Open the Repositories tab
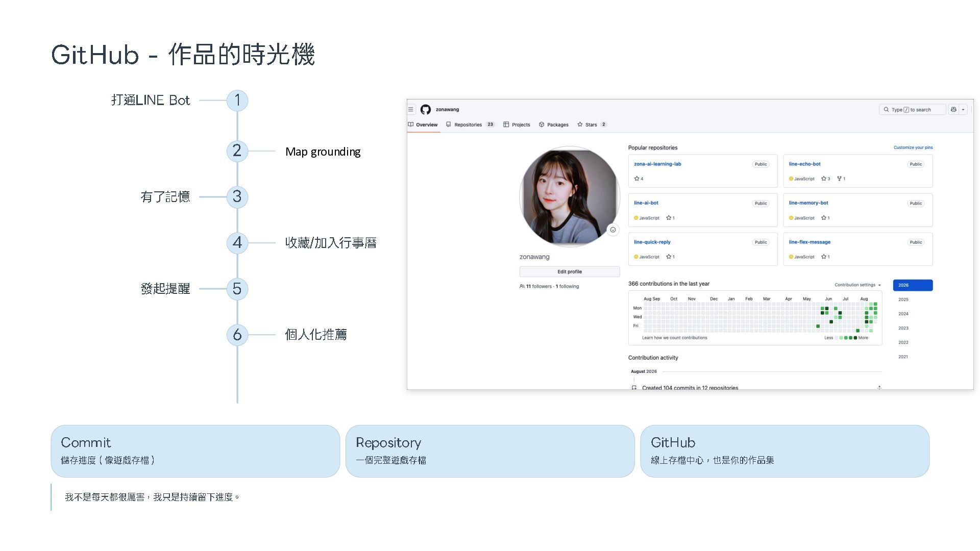Image resolution: width=980 pixels, height=551 pixels. (470, 124)
